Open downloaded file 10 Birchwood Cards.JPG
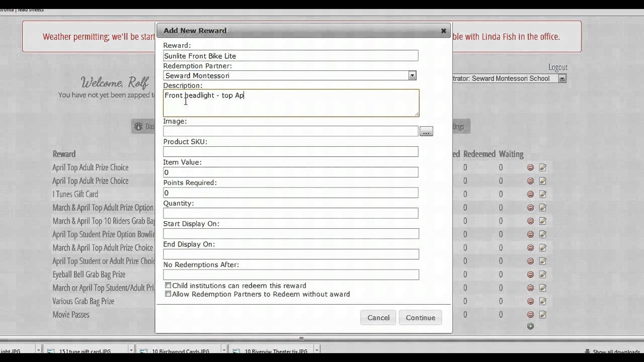 click(179, 351)
